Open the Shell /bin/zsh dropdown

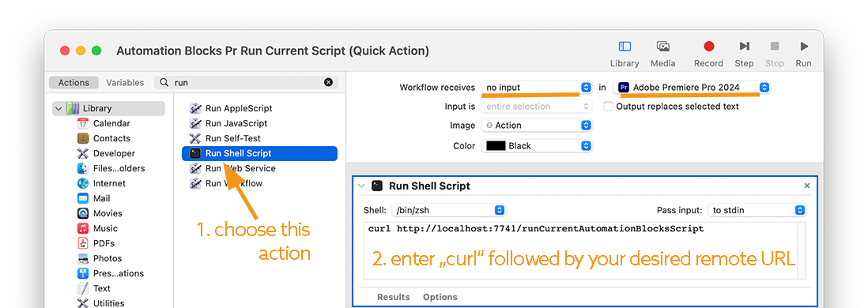pyautogui.click(x=448, y=210)
